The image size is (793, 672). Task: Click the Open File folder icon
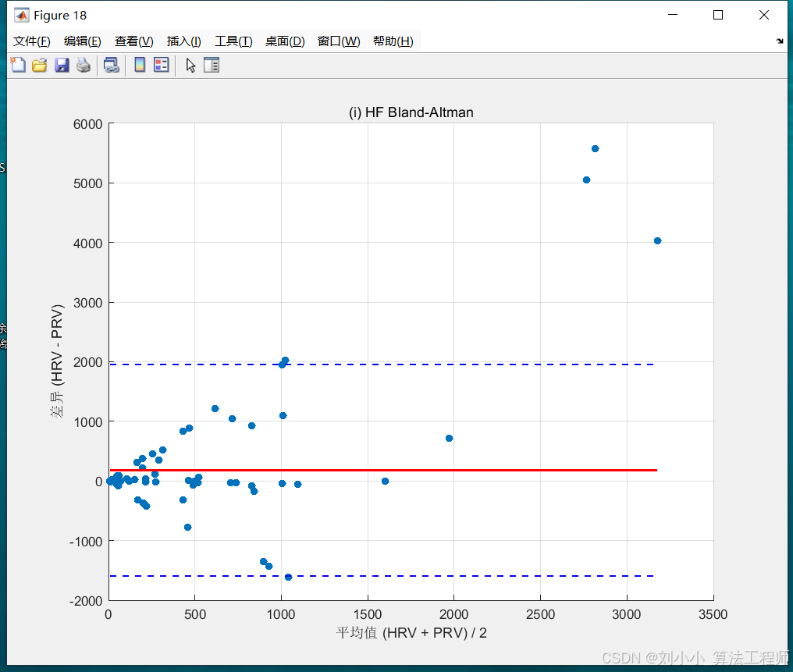point(40,66)
